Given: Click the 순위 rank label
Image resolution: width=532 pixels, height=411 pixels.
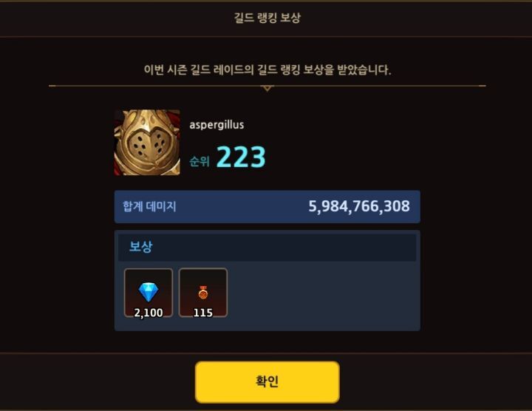Looking at the screenshot, I should 199,161.
